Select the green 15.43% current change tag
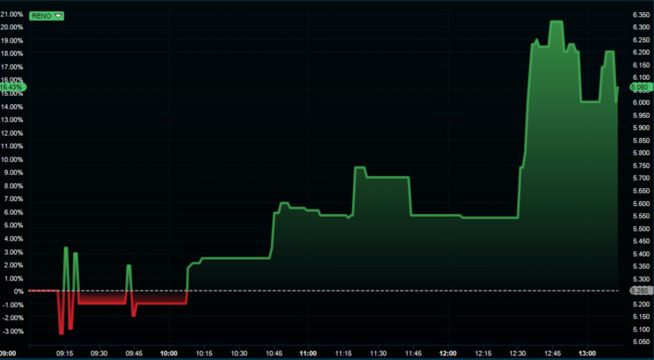This screenshot has height=360, width=654. pyautogui.click(x=13, y=87)
